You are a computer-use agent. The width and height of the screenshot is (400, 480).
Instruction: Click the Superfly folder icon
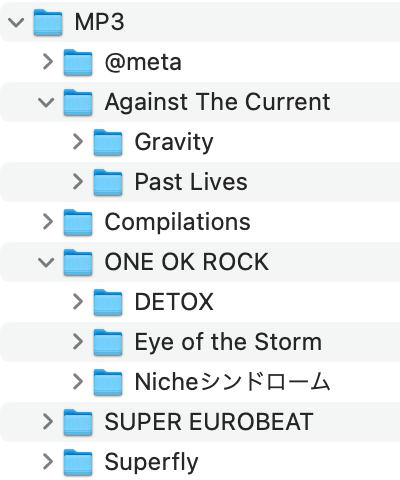(x=78, y=462)
